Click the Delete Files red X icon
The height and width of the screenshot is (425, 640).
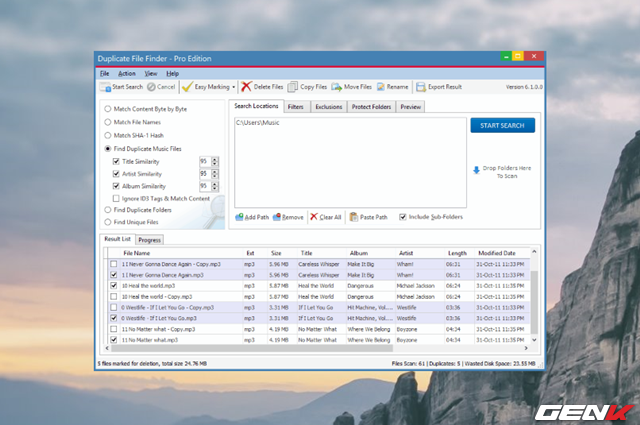click(x=246, y=87)
